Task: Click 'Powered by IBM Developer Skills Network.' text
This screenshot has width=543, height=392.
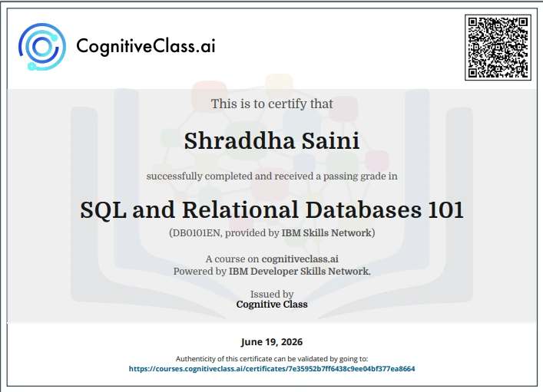Action: (272, 271)
